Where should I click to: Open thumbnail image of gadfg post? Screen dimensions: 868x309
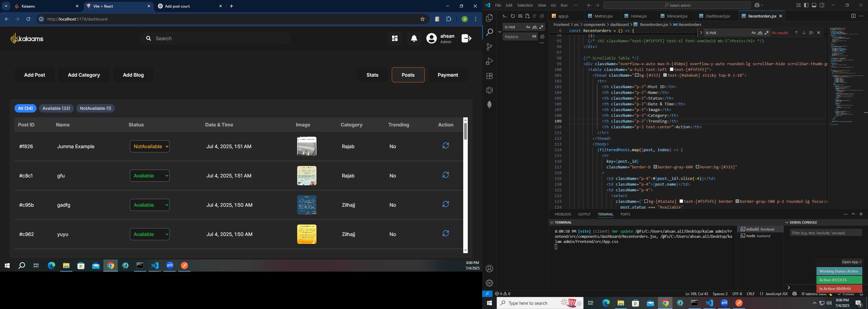pos(307,205)
